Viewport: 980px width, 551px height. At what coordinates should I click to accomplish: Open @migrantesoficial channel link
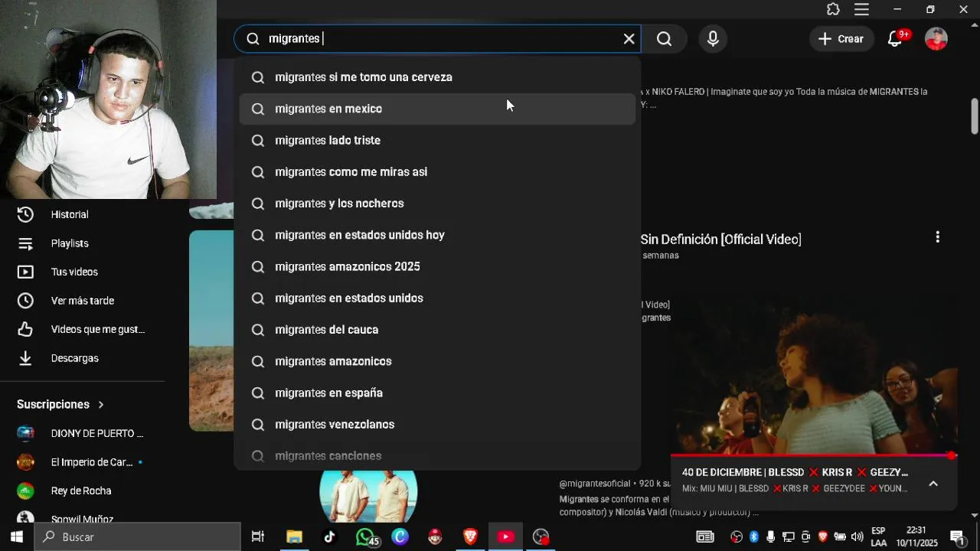pyautogui.click(x=595, y=484)
